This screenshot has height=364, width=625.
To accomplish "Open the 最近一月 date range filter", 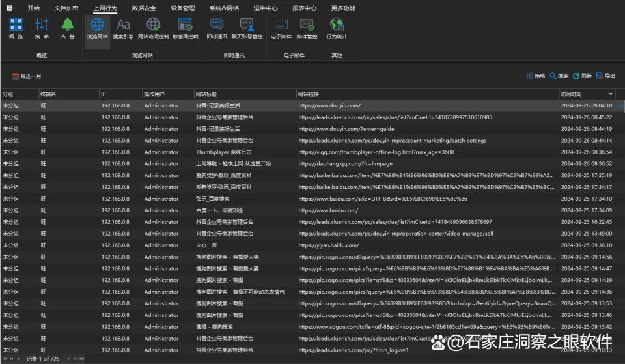I will (27, 76).
